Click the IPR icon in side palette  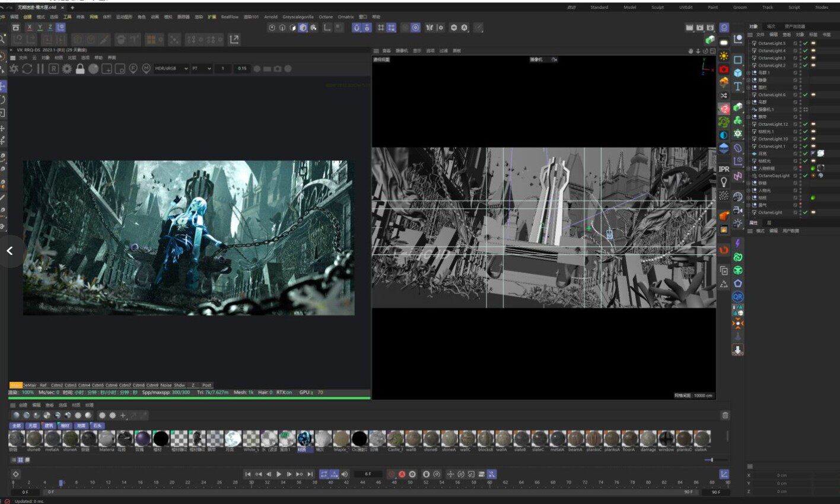pos(724,170)
